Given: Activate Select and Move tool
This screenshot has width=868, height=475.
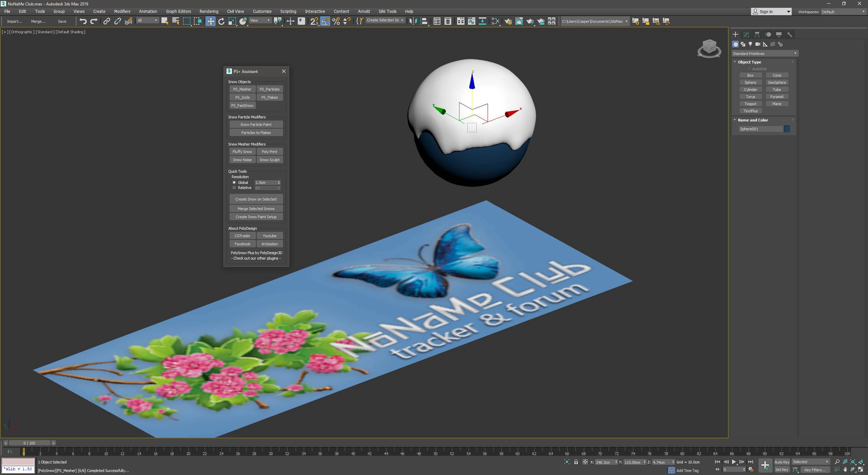Looking at the screenshot, I should tap(210, 21).
